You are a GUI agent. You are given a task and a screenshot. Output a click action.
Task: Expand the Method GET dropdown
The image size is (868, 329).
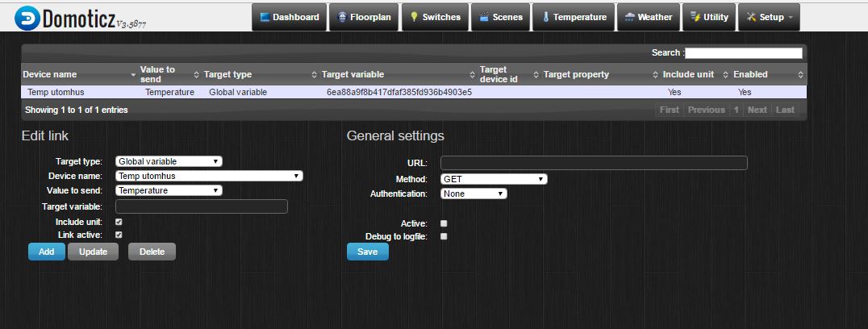coord(493,179)
